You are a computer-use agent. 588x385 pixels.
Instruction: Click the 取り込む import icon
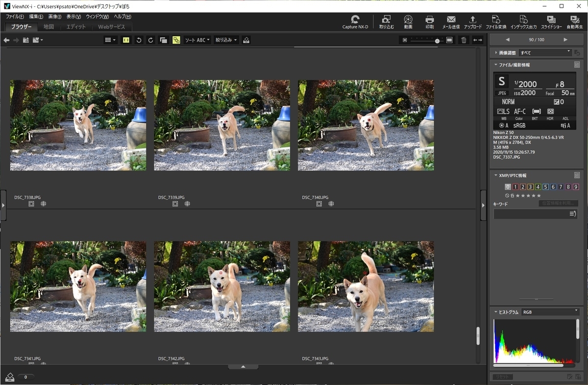click(x=386, y=22)
